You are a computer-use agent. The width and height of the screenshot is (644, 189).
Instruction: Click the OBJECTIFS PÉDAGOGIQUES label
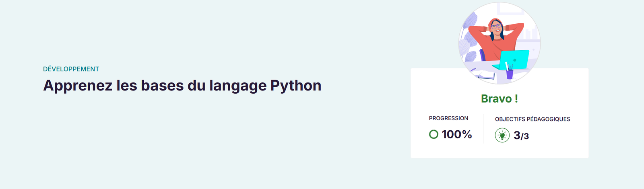point(532,119)
